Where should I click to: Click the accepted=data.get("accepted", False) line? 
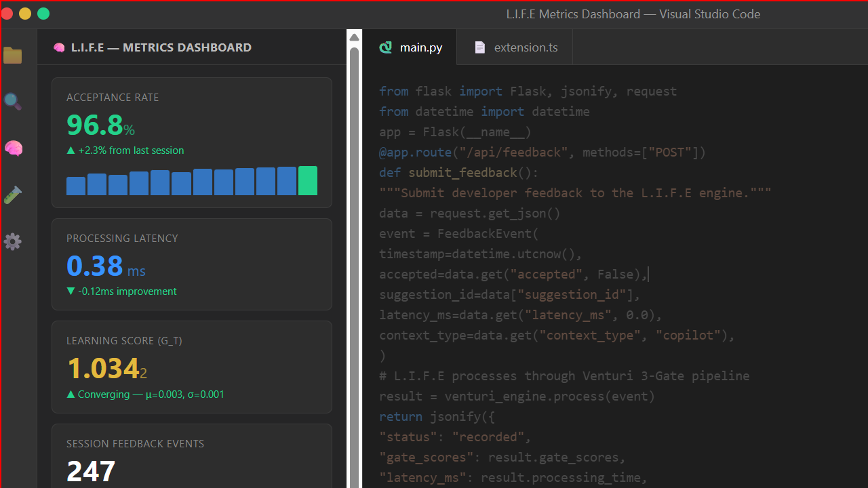(x=513, y=274)
